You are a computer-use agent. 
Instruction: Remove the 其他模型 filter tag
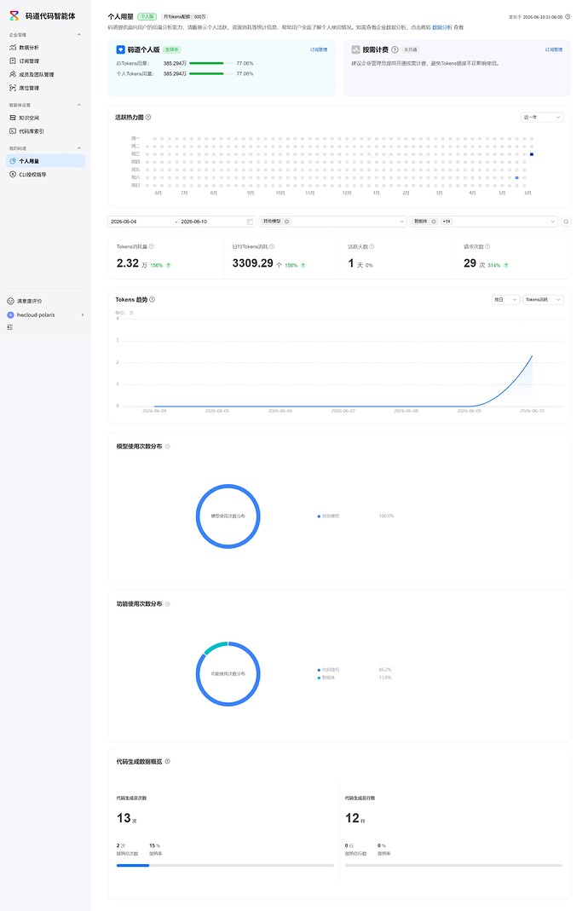(286, 222)
